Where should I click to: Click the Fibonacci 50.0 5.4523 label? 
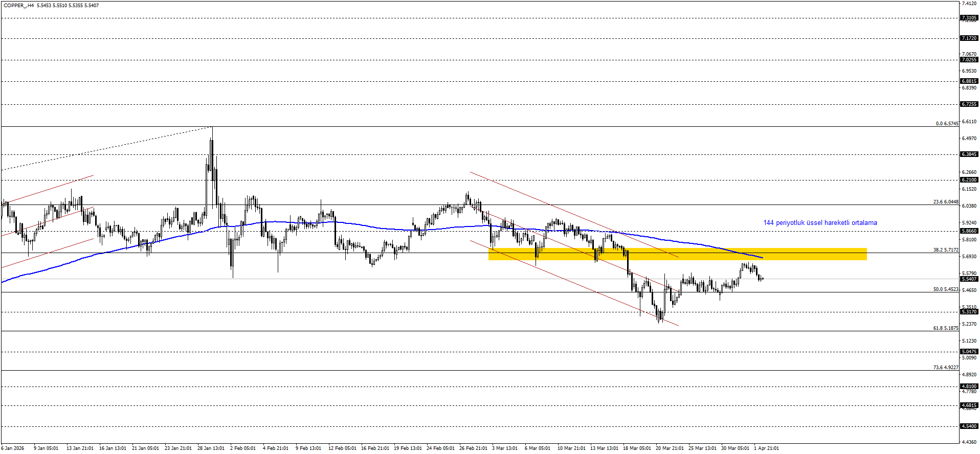click(945, 289)
